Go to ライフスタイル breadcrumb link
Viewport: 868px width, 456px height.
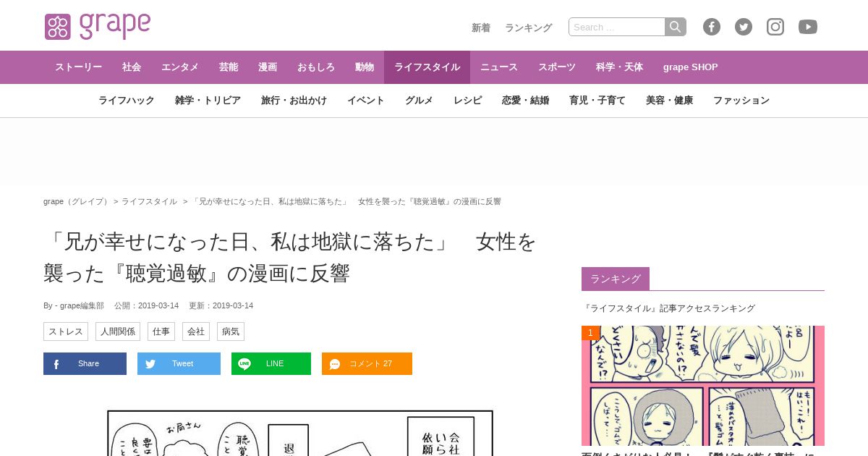[149, 201]
